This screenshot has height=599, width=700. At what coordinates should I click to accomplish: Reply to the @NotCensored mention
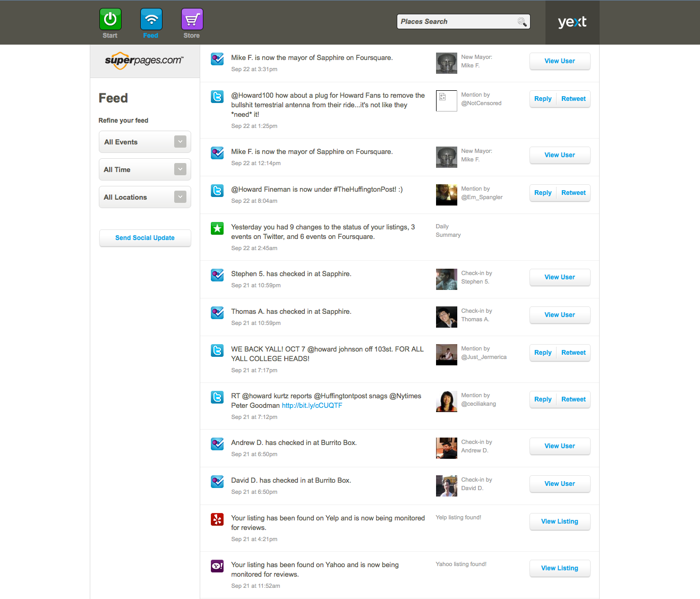543,99
